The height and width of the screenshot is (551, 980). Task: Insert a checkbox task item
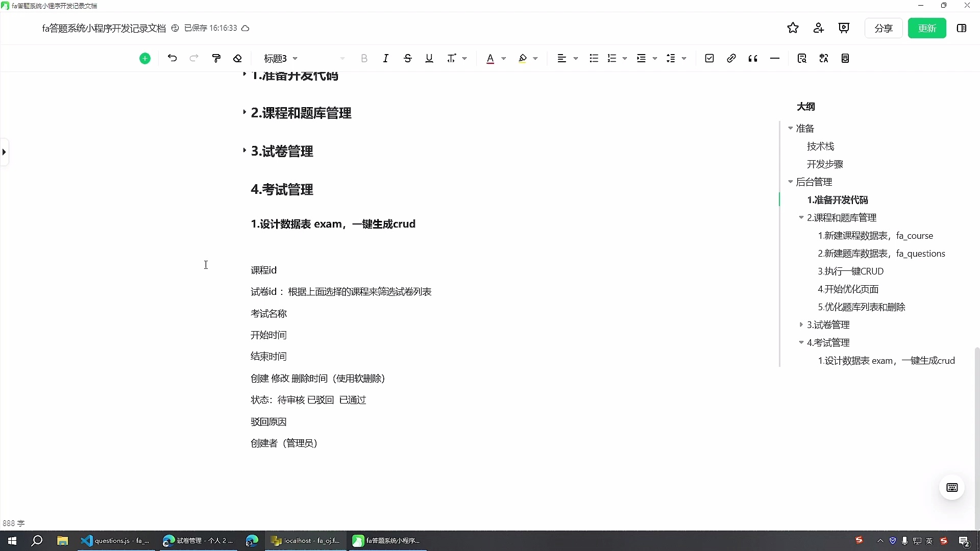[x=709, y=58]
